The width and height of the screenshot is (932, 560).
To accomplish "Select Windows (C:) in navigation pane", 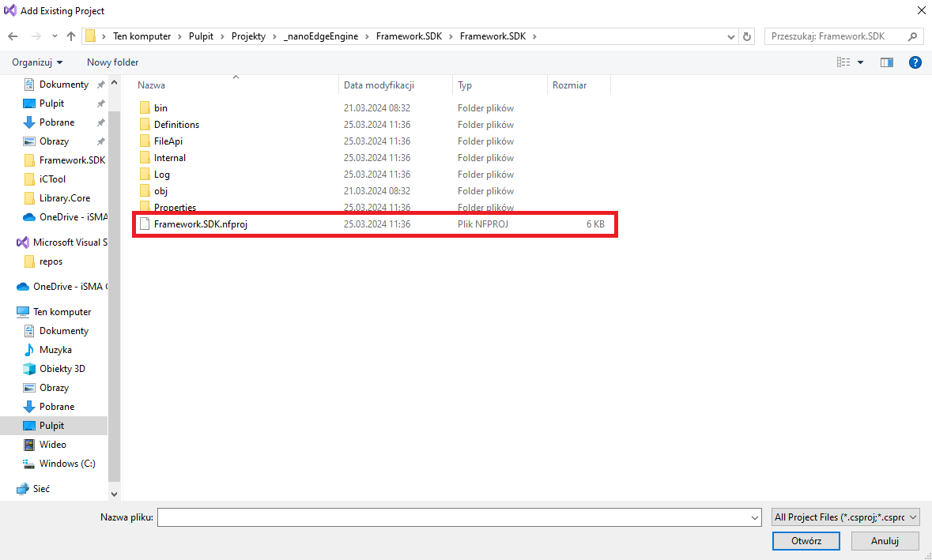I will tap(67, 464).
